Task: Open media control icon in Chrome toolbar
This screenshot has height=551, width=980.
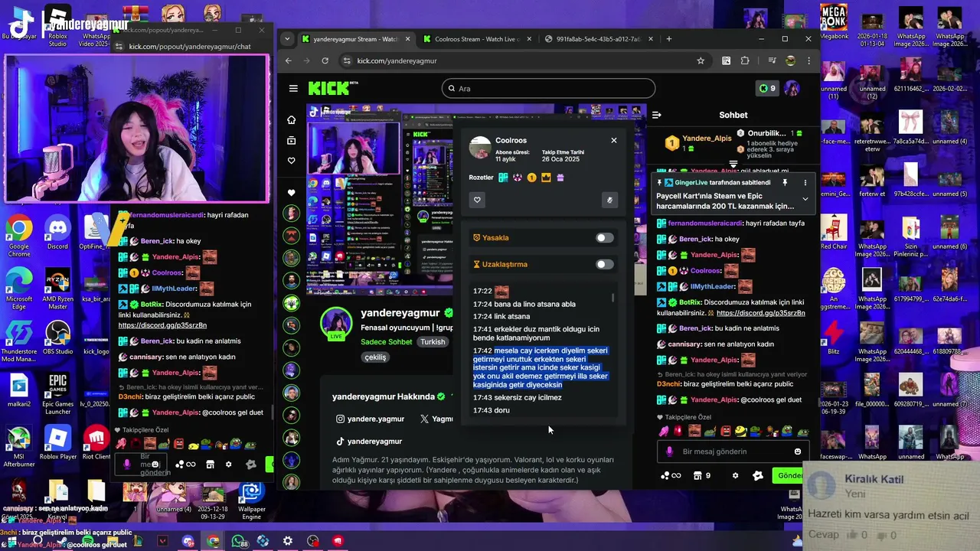Action: point(771,60)
